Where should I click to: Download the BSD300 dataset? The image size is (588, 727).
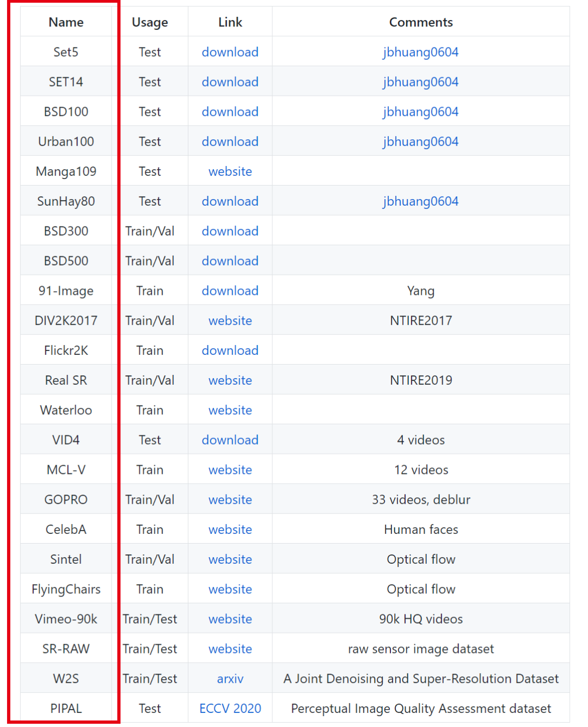click(230, 231)
